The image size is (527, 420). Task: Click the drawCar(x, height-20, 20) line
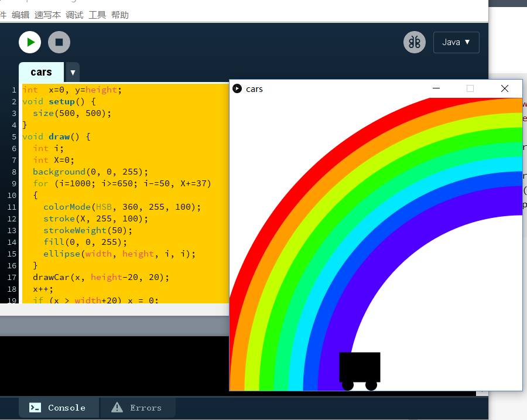[101, 277]
